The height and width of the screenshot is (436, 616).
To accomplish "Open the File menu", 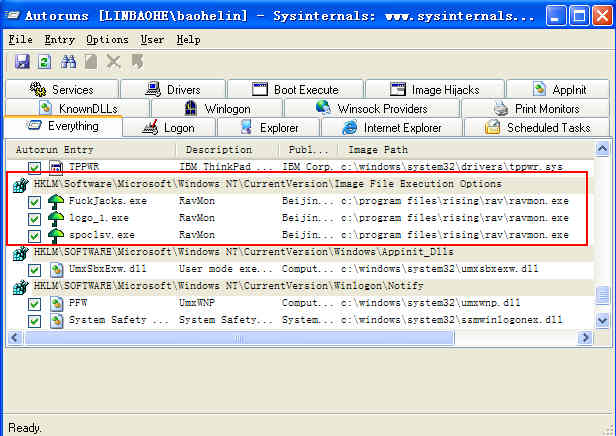I will point(20,40).
